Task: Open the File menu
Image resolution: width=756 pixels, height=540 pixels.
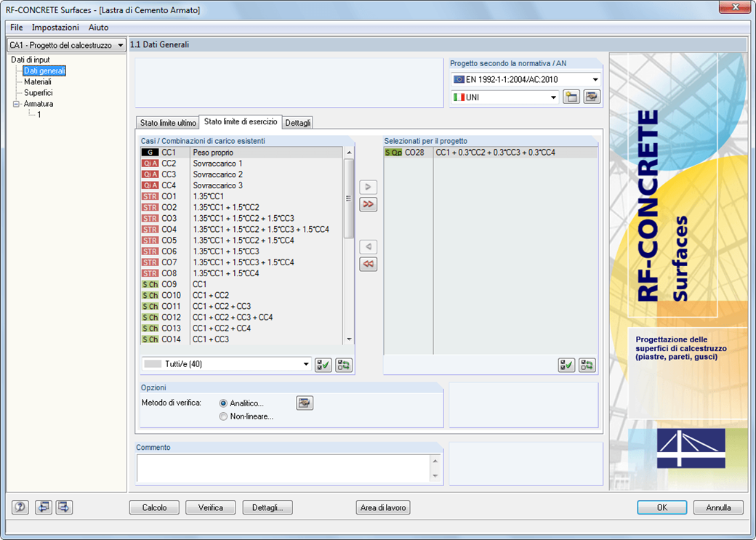Action: click(x=17, y=28)
